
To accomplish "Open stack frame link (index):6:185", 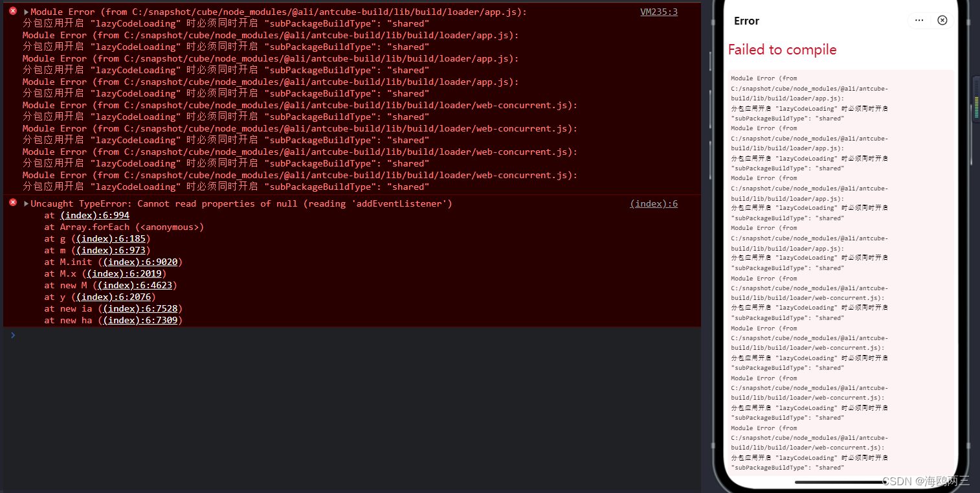I will click(111, 238).
